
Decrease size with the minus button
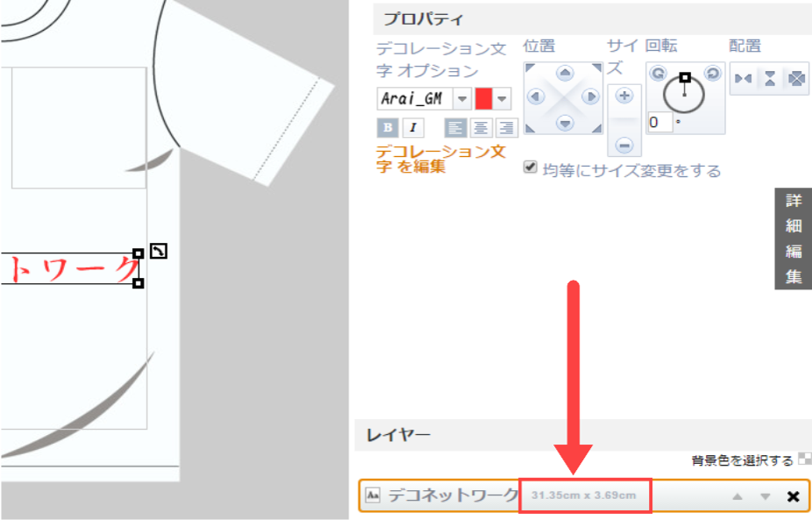click(624, 145)
